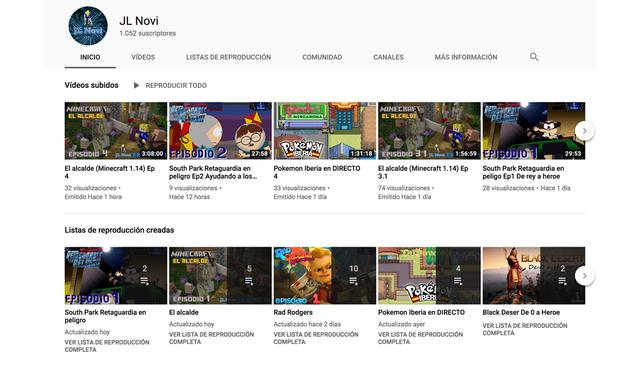Click the JL Novi channel name
The image size is (640, 368).
click(139, 21)
